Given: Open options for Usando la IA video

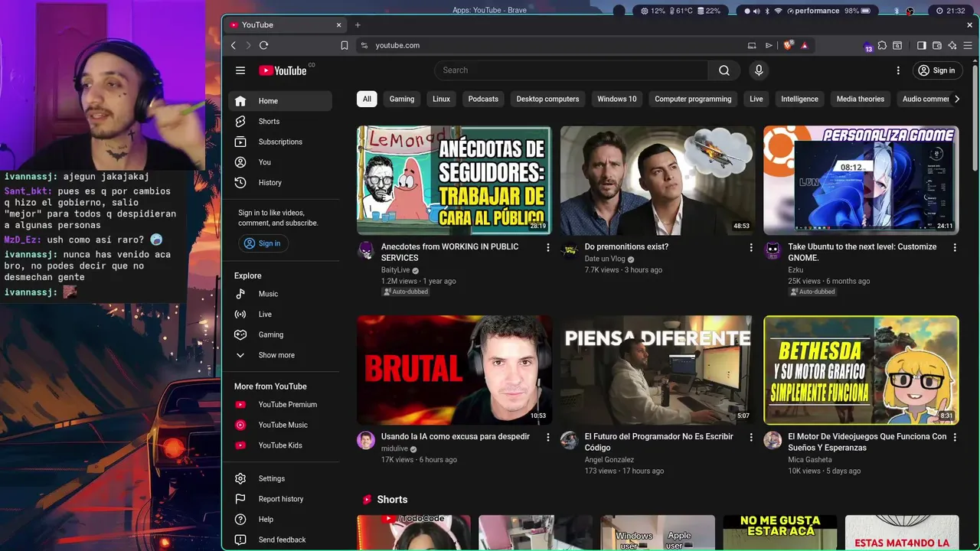Looking at the screenshot, I should [x=547, y=437].
